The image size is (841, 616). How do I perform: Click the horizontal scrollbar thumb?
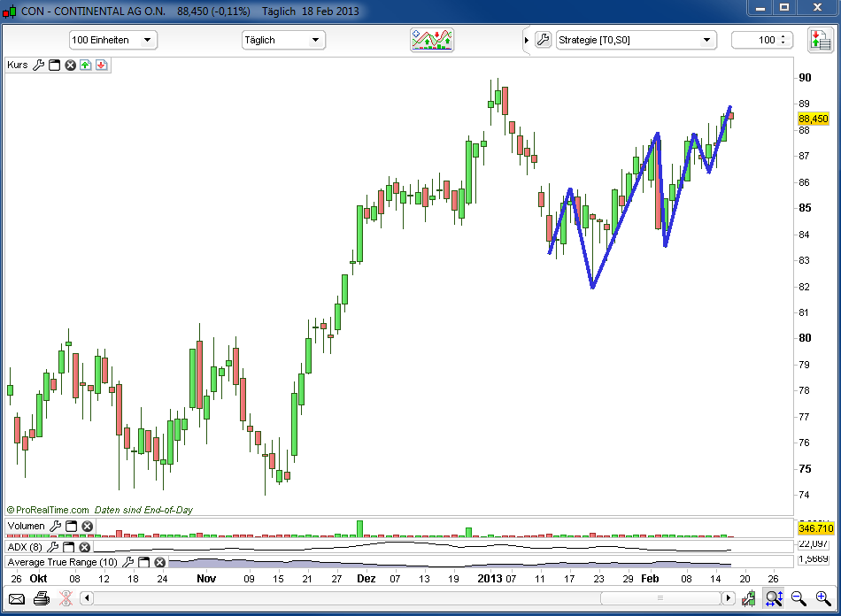coord(660,597)
